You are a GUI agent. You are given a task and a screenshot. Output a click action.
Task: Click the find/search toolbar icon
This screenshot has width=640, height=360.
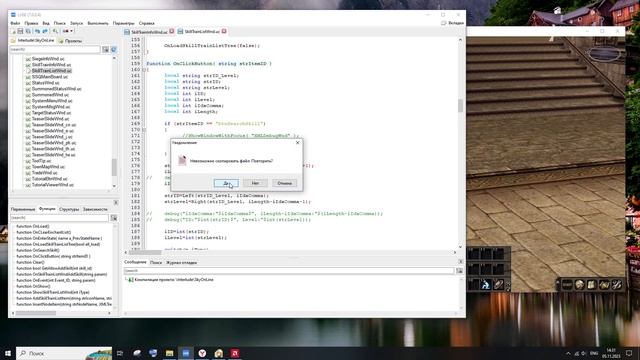coord(55,31)
